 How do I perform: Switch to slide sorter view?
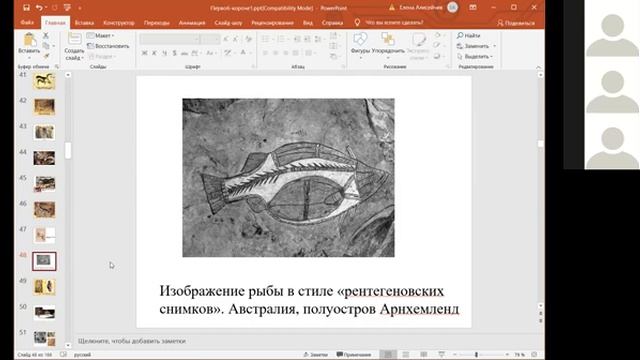(x=406, y=354)
